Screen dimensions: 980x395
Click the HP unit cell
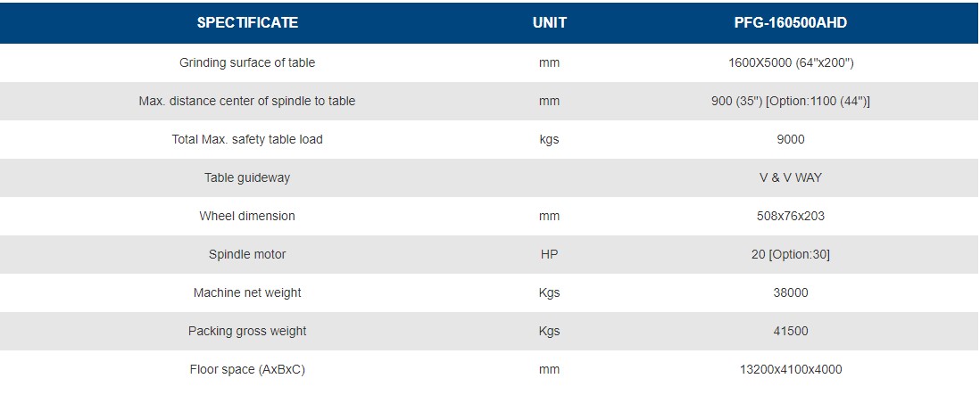tap(549, 255)
